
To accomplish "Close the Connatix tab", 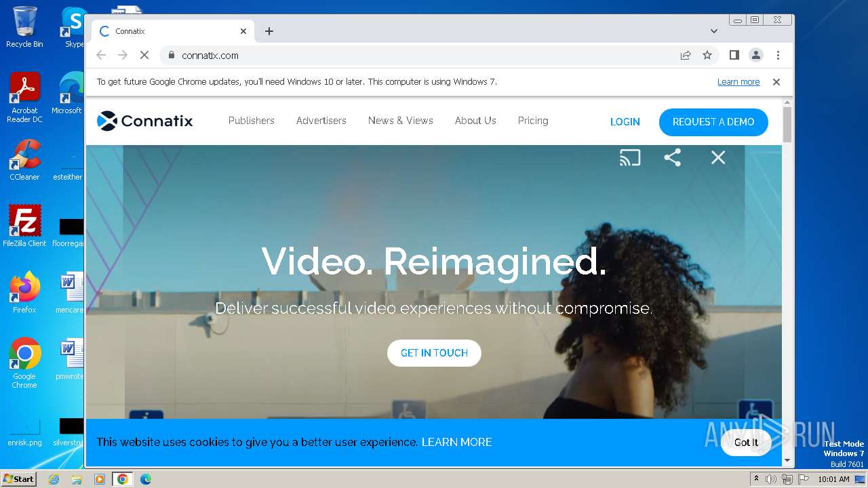I will pos(243,31).
